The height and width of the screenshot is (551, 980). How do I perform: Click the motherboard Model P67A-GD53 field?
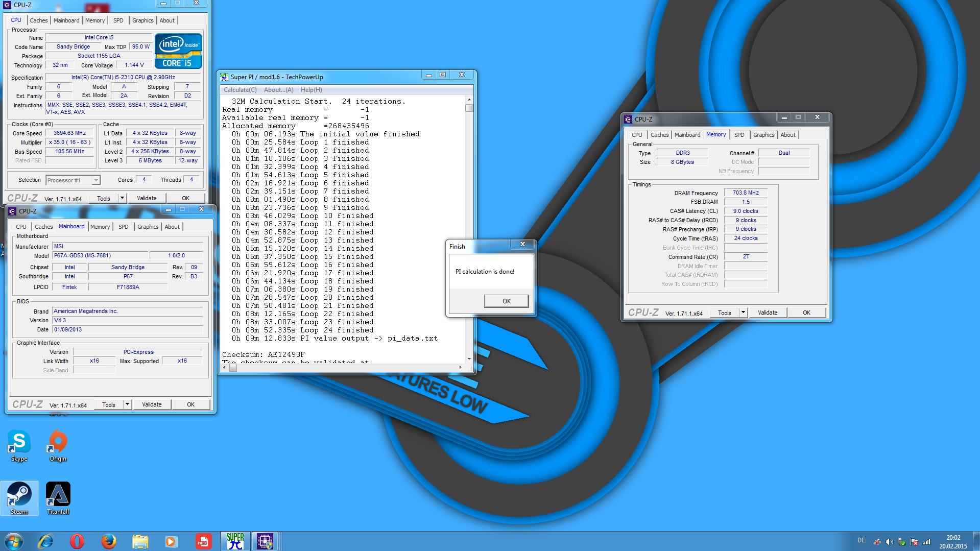pos(100,255)
